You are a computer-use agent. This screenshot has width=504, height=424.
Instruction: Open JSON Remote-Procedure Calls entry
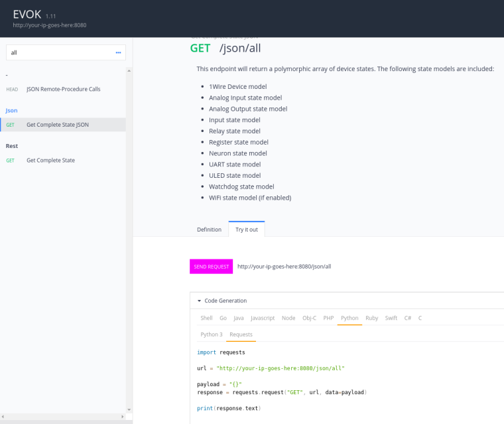click(63, 89)
